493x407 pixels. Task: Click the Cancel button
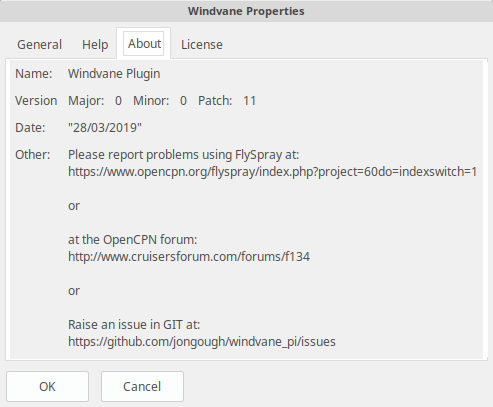click(142, 386)
